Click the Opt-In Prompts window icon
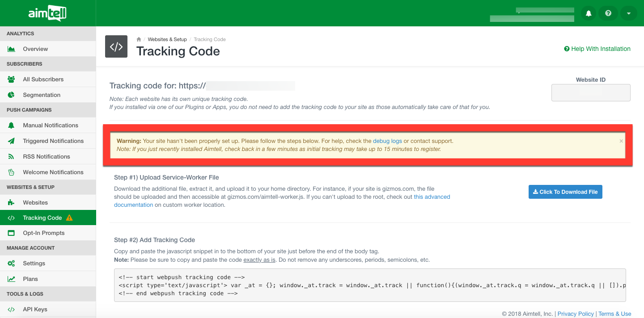644x318 pixels. click(x=12, y=233)
